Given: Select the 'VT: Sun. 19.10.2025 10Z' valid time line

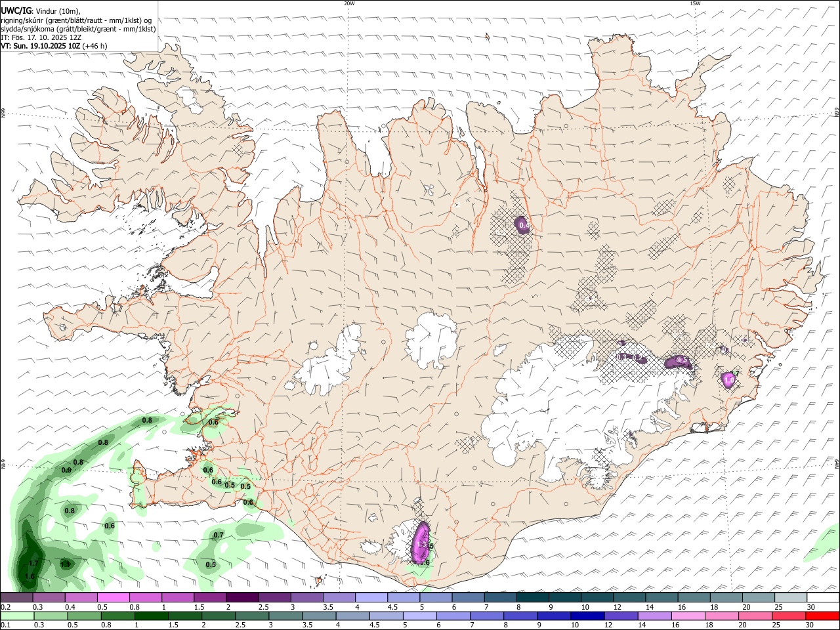Looking at the screenshot, I should (54, 46).
